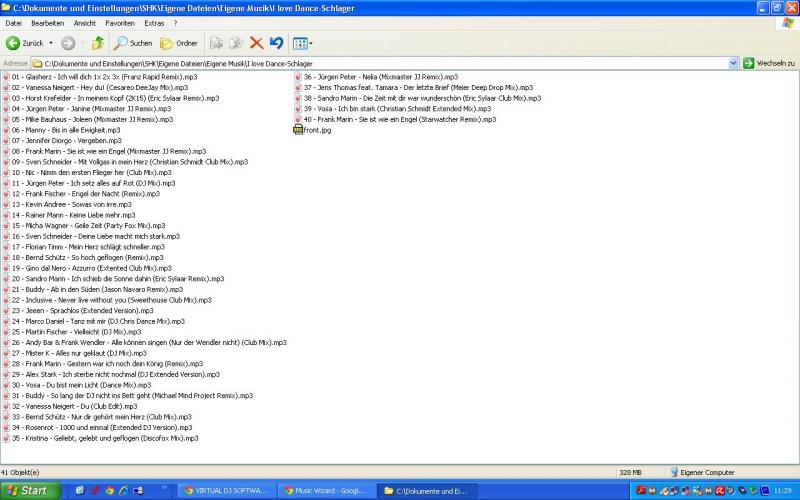Click the Wechseln zu go button

coord(768,63)
